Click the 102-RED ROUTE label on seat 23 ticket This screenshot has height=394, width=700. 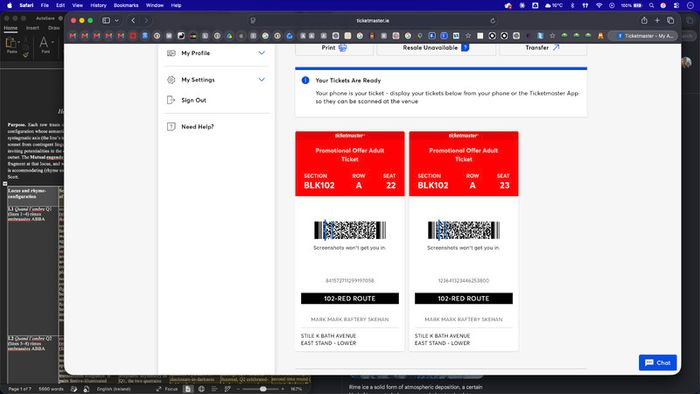point(464,299)
